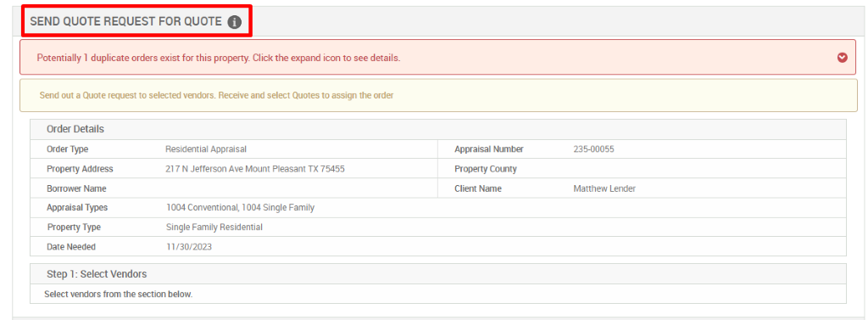Click the 'Order Type' label
This screenshot has height=320, width=868.
(68, 149)
